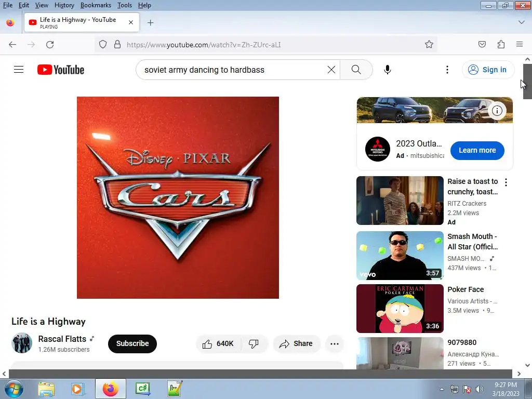Open more actions ellipsis under video
Viewport: 532px width, 399px height.
point(335,344)
